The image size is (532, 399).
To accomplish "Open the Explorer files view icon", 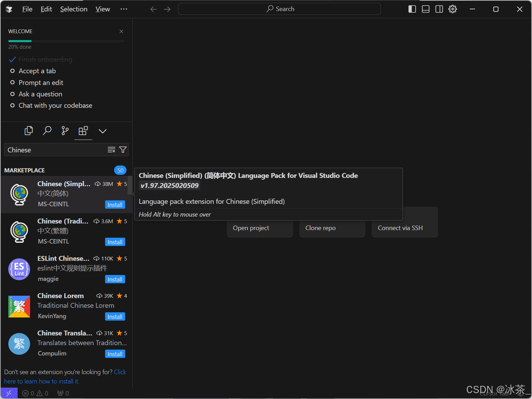I will (29, 131).
